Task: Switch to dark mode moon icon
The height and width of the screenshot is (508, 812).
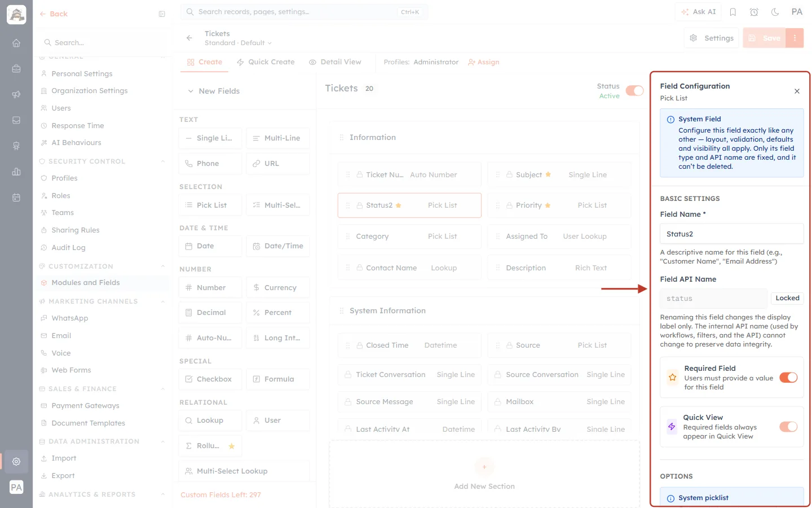Action: point(775,12)
